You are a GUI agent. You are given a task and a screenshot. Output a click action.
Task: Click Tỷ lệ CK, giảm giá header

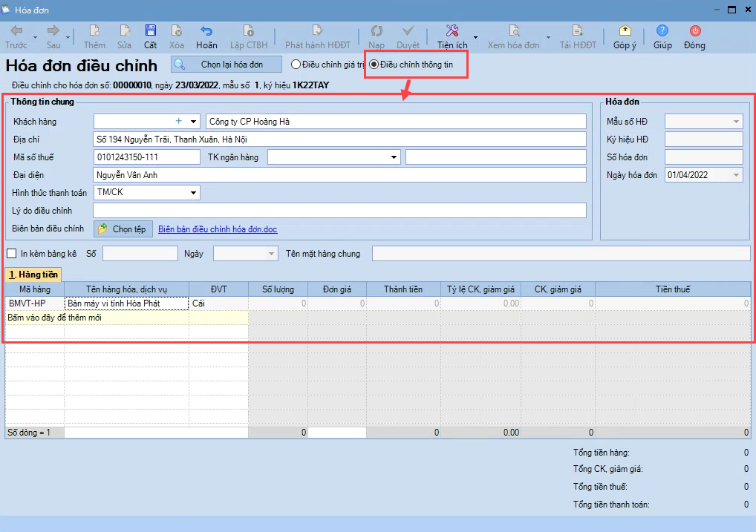click(480, 289)
